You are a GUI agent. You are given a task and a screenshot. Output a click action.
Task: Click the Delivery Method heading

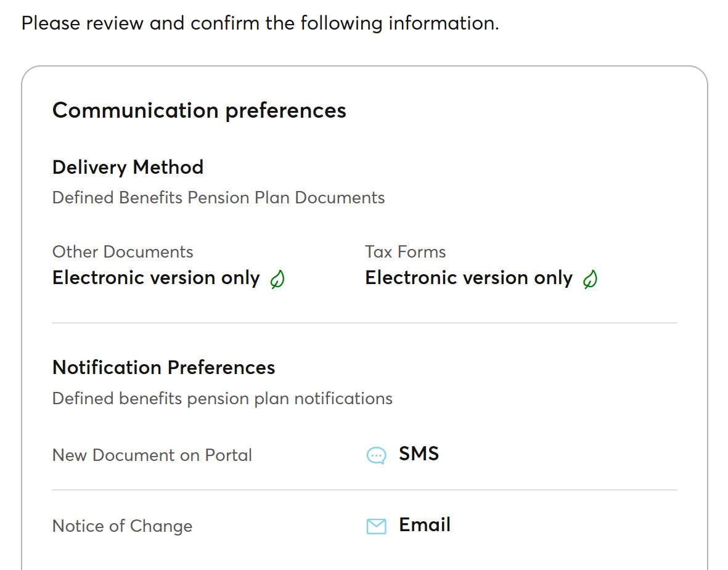click(128, 168)
